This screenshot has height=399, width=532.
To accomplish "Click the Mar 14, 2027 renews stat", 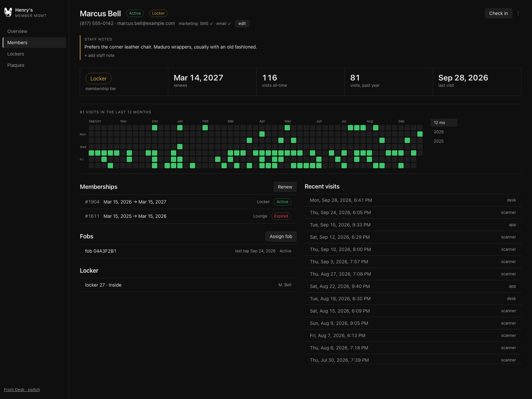I will point(212,82).
